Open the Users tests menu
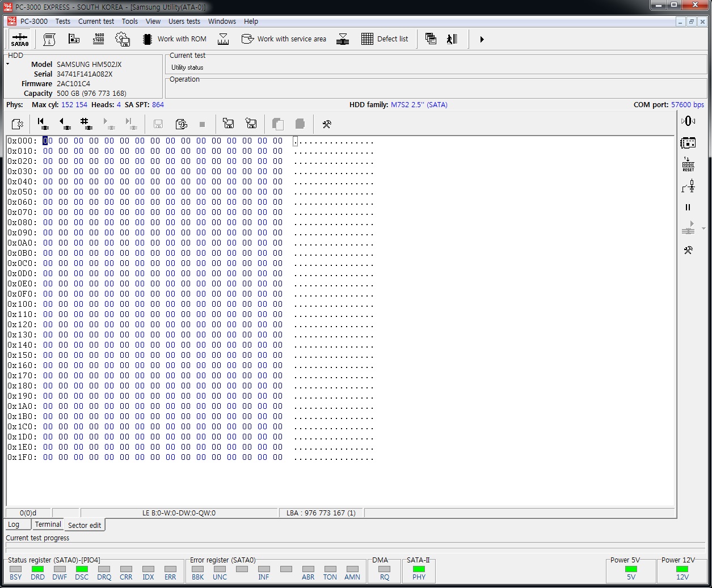Image resolution: width=712 pixels, height=588 pixels. (x=184, y=22)
